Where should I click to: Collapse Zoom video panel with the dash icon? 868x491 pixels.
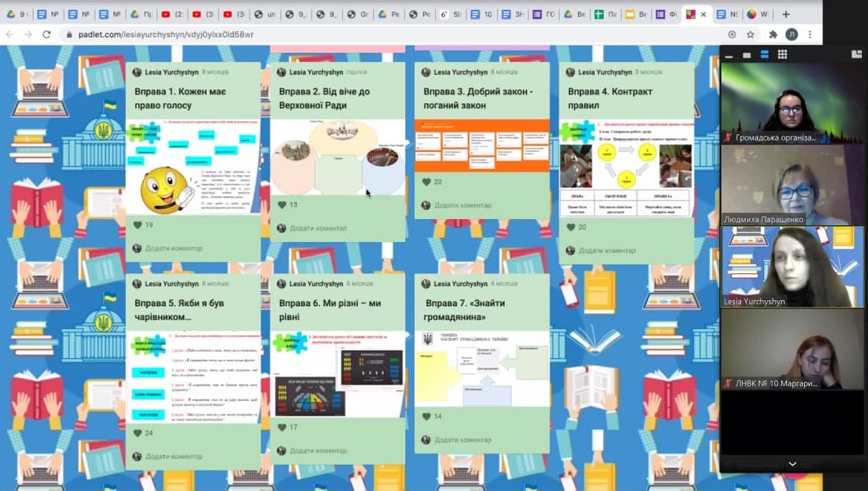(x=729, y=55)
